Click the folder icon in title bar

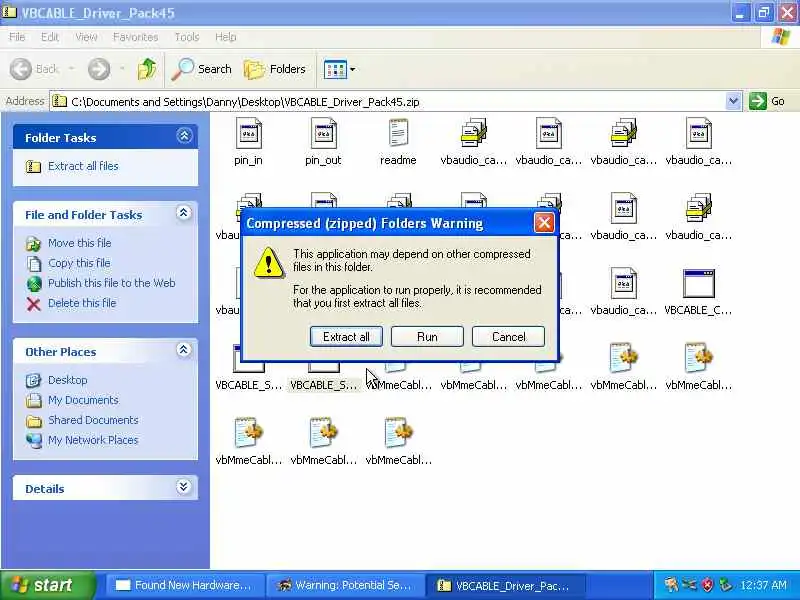(9, 11)
